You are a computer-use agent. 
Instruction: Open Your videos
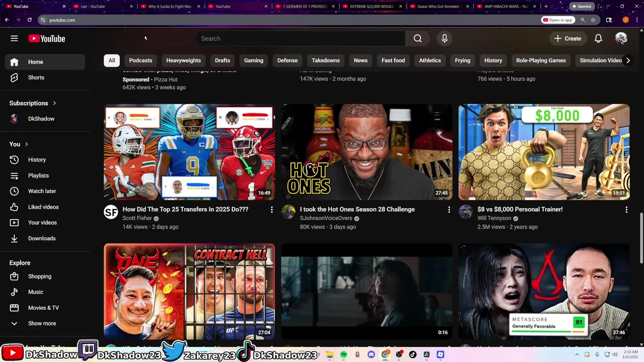coord(45,223)
